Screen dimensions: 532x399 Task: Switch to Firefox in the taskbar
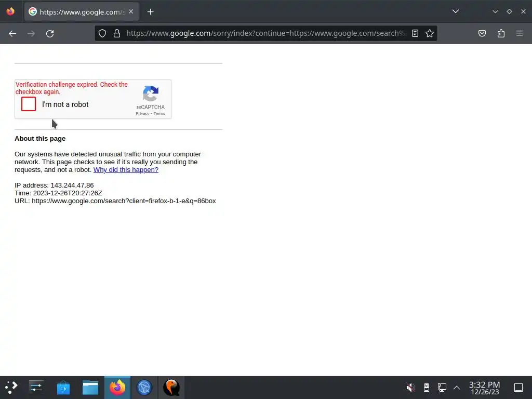[117, 388]
